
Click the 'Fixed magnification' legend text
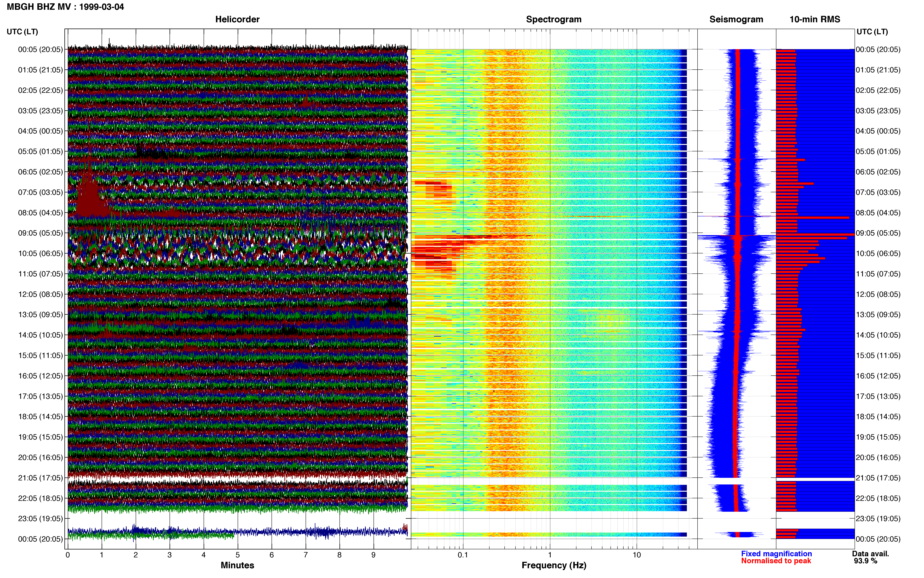[776, 554]
